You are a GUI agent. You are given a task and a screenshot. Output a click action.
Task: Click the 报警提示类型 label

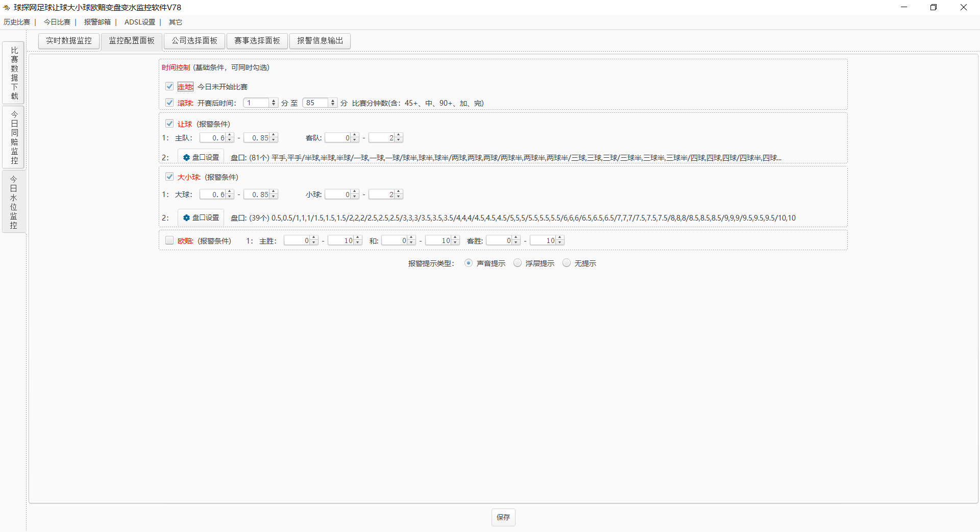coord(431,263)
